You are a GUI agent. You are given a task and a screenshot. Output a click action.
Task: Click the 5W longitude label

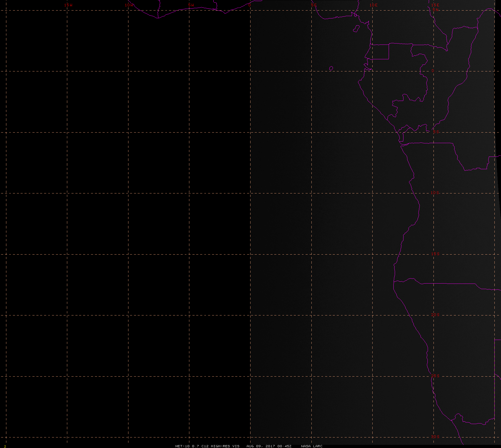(191, 5)
